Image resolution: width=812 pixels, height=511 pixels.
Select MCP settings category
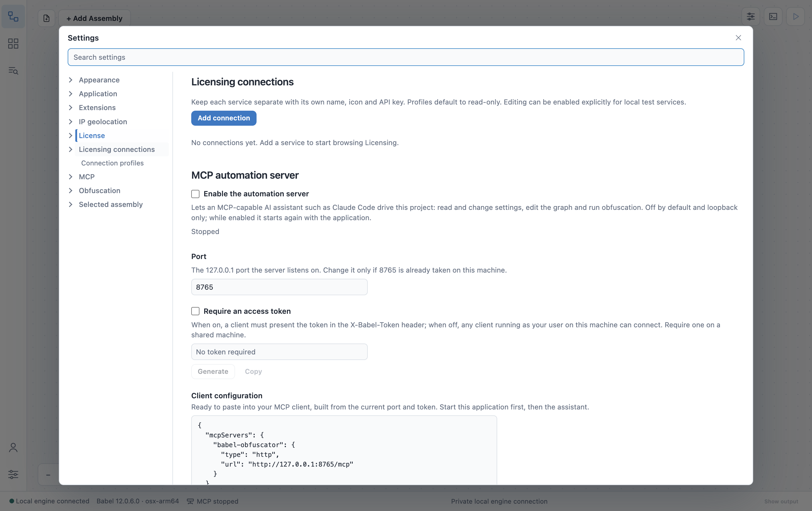[x=87, y=177]
